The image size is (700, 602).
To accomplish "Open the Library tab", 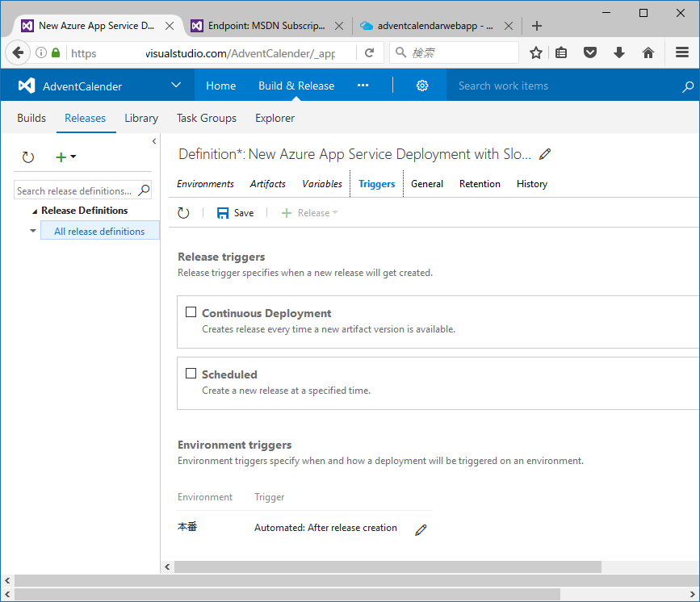I will point(141,119).
